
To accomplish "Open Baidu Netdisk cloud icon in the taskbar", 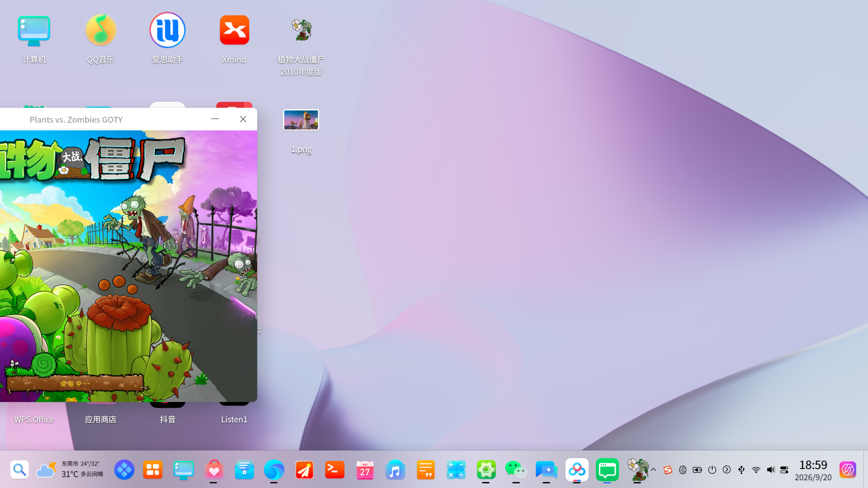I will pyautogui.click(x=576, y=470).
